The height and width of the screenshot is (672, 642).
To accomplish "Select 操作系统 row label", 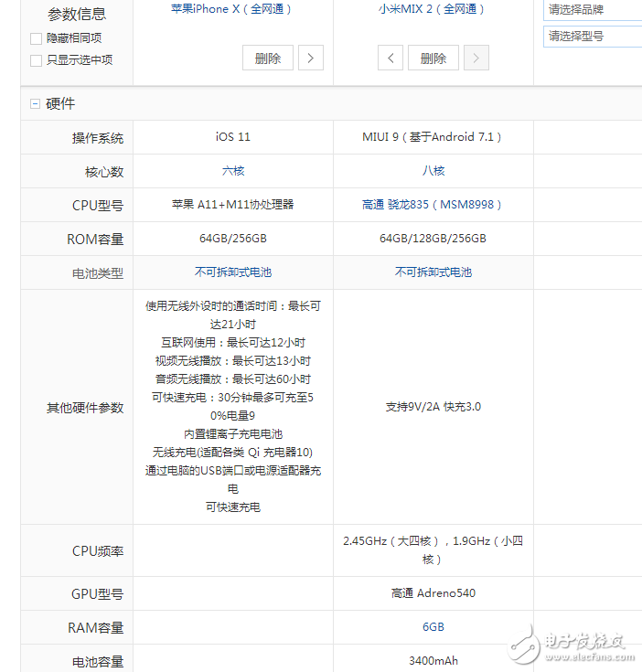I will point(98,138).
